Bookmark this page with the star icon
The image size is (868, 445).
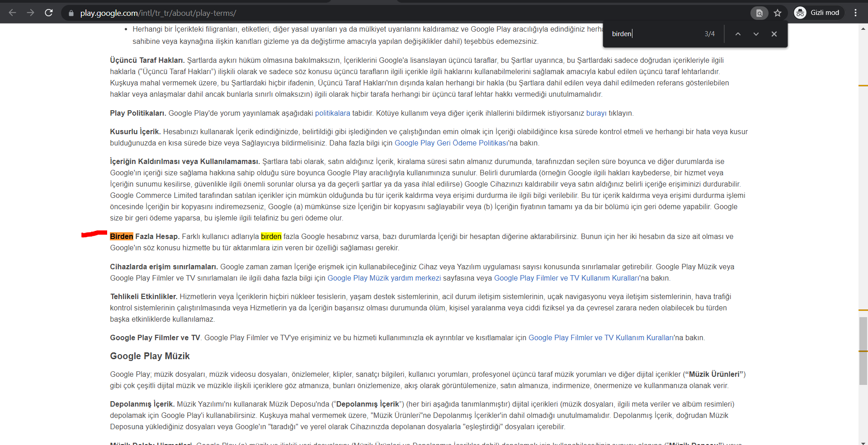tap(778, 13)
